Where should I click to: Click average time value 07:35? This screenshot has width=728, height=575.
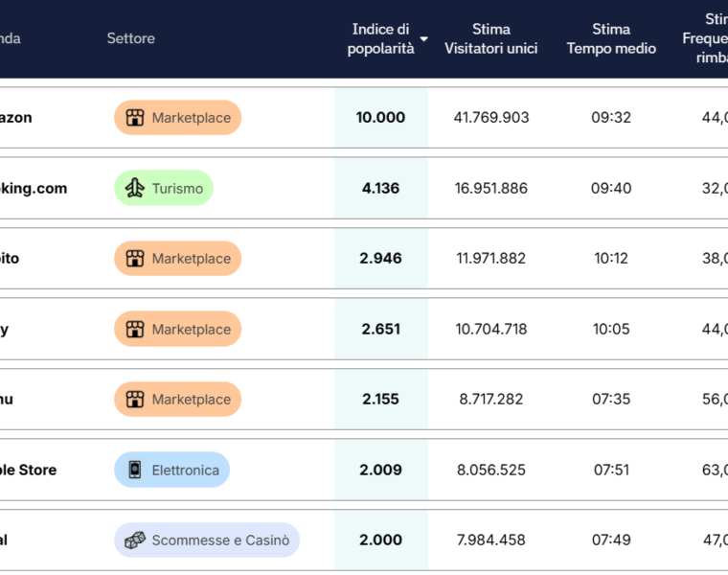[611, 399]
